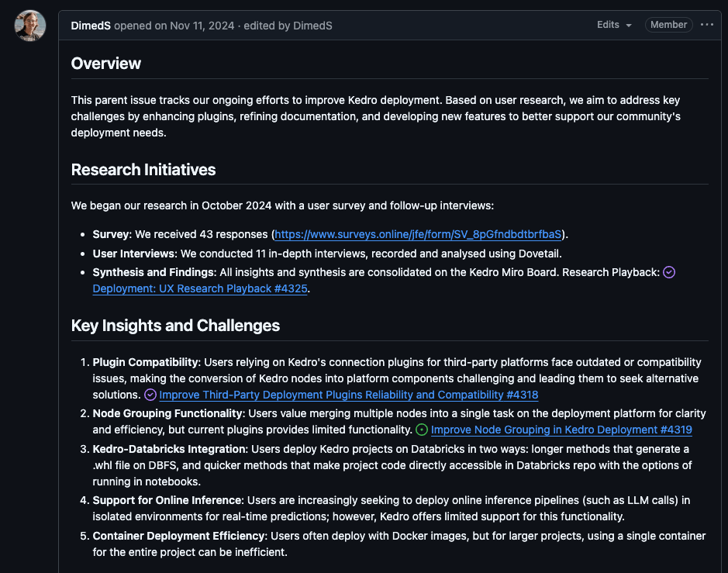This screenshot has width=728, height=573.
Task: Click the bold Support for Online Inference text
Action: (x=167, y=499)
